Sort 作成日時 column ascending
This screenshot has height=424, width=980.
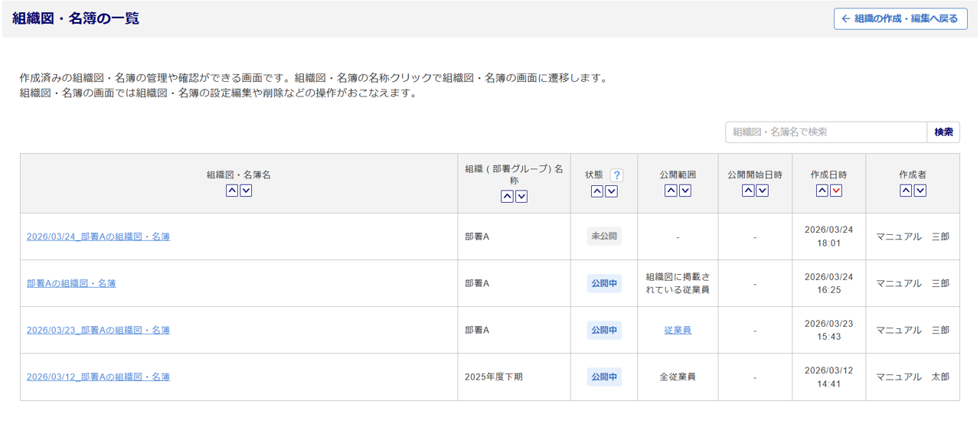[x=822, y=191]
